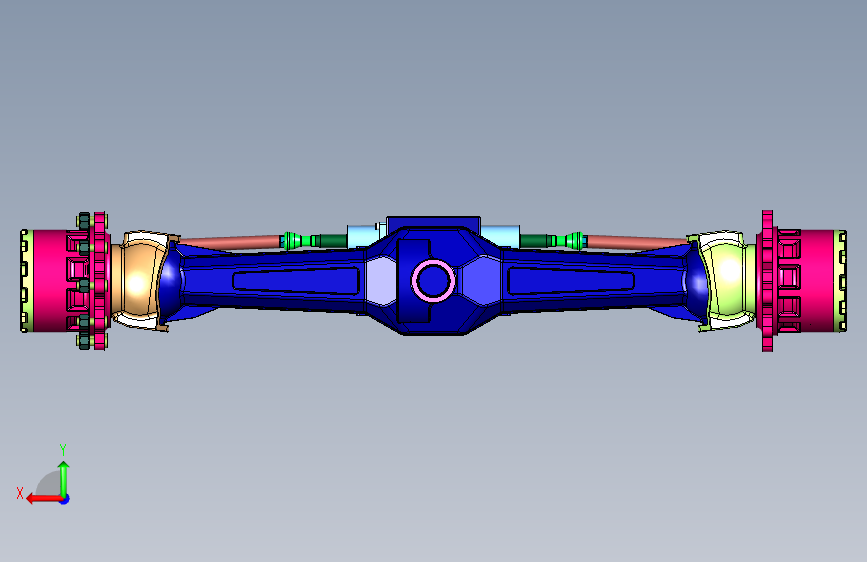Select the left pink wheel hub drum
Viewport: 867px width, 562px height.
click(x=50, y=281)
